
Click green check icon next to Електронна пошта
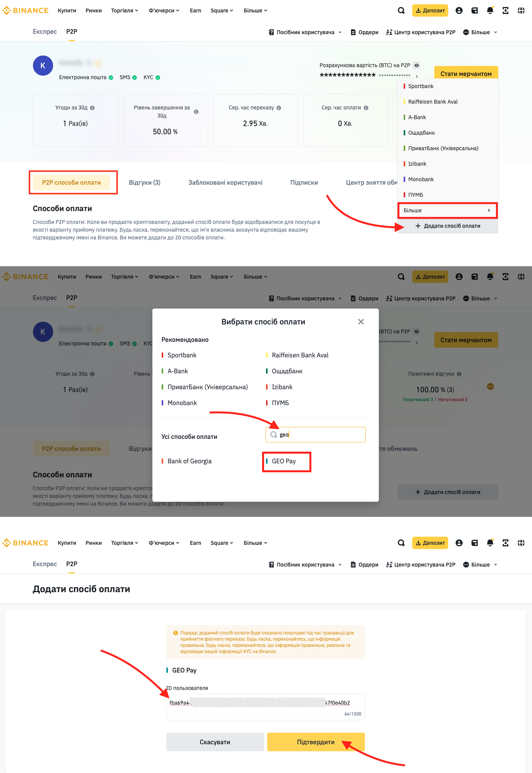(x=111, y=78)
